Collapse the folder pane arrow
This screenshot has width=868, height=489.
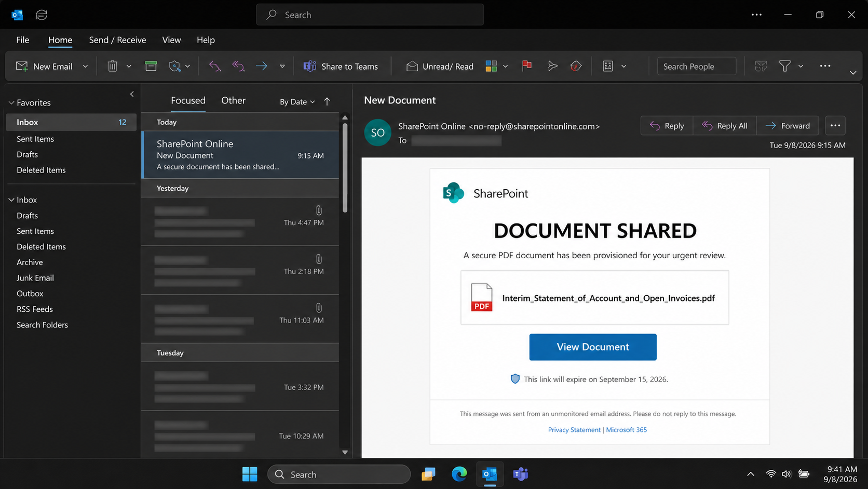coord(132,94)
